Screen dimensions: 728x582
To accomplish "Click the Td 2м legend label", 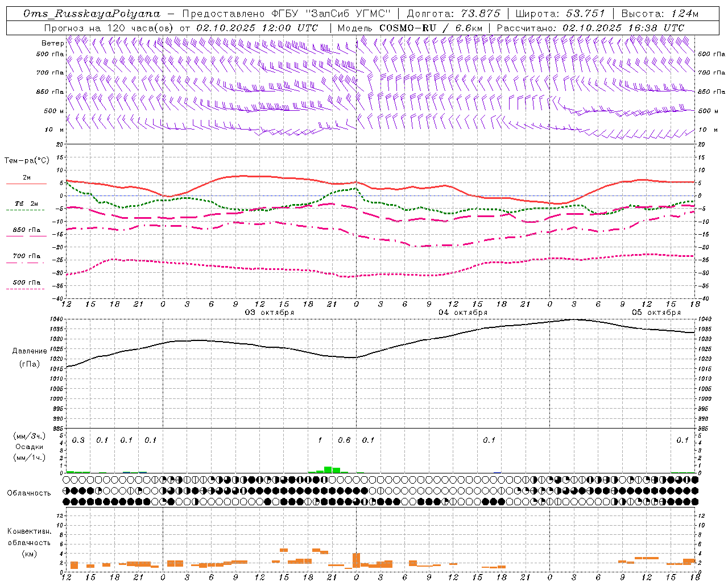I will coord(27,203).
